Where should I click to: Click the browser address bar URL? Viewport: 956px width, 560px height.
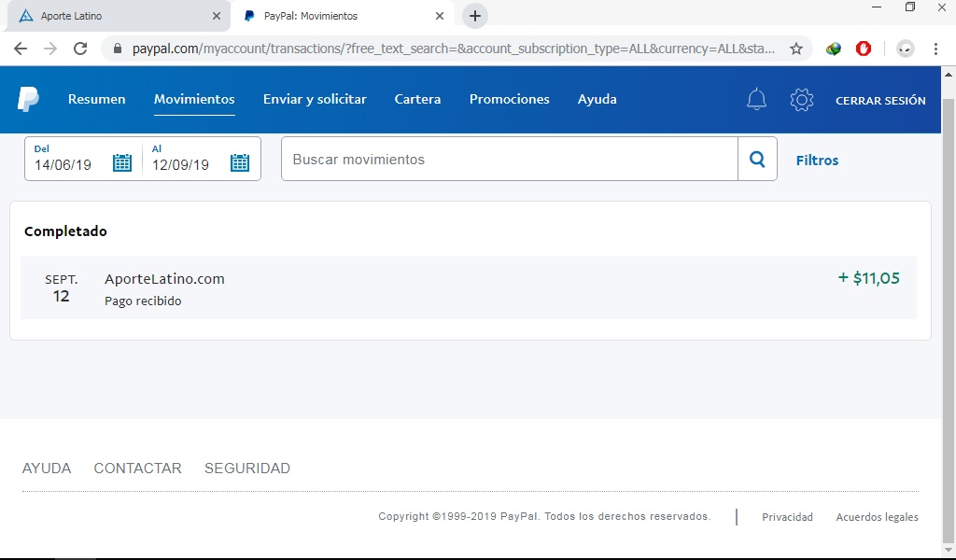(454, 49)
